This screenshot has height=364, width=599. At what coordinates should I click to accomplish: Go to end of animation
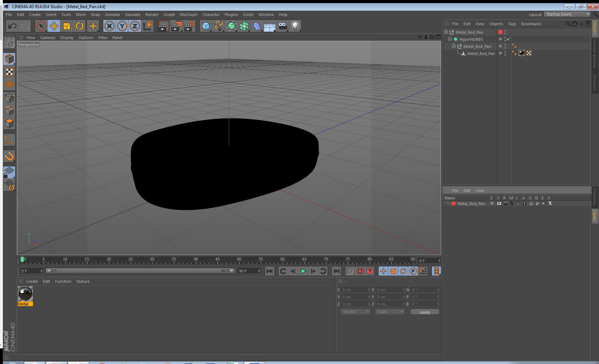click(336, 271)
